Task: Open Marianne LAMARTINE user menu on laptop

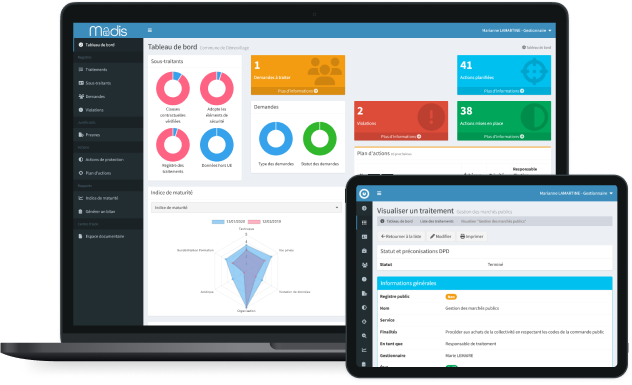Action: [516, 30]
